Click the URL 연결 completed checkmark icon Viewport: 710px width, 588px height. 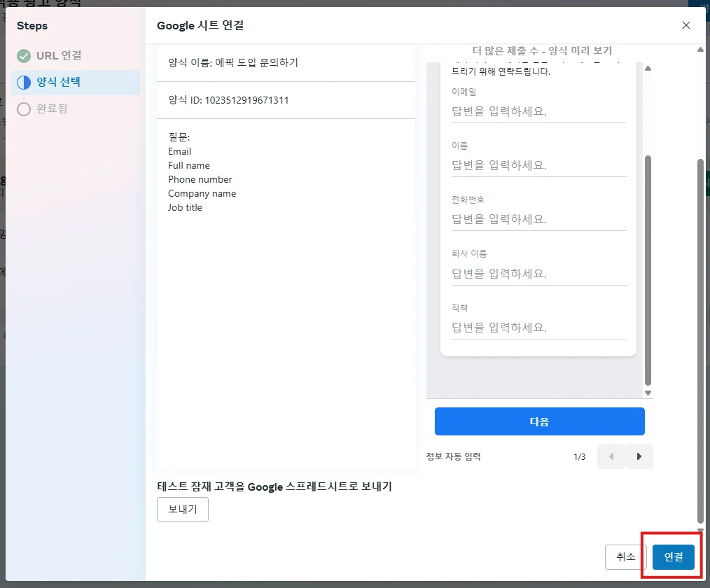(x=24, y=56)
